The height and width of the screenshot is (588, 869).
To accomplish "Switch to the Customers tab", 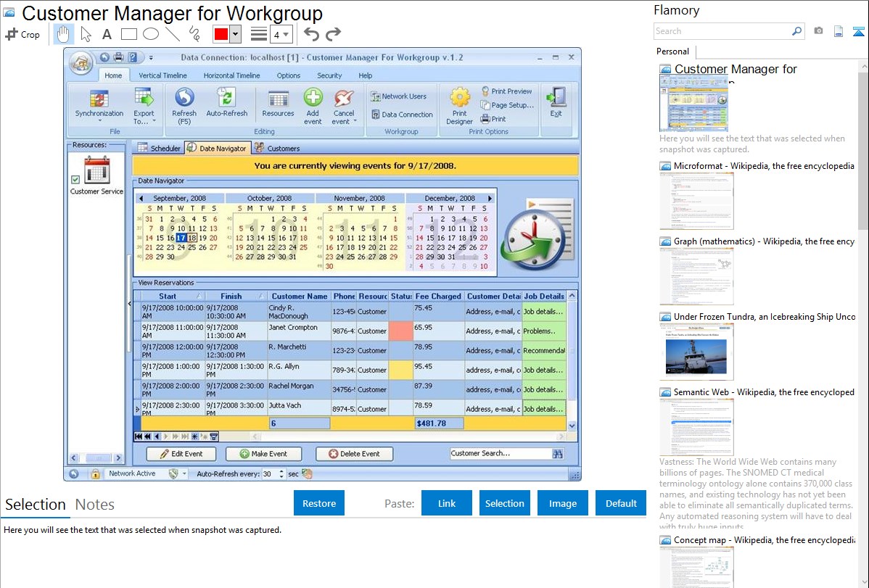I will tap(277, 148).
